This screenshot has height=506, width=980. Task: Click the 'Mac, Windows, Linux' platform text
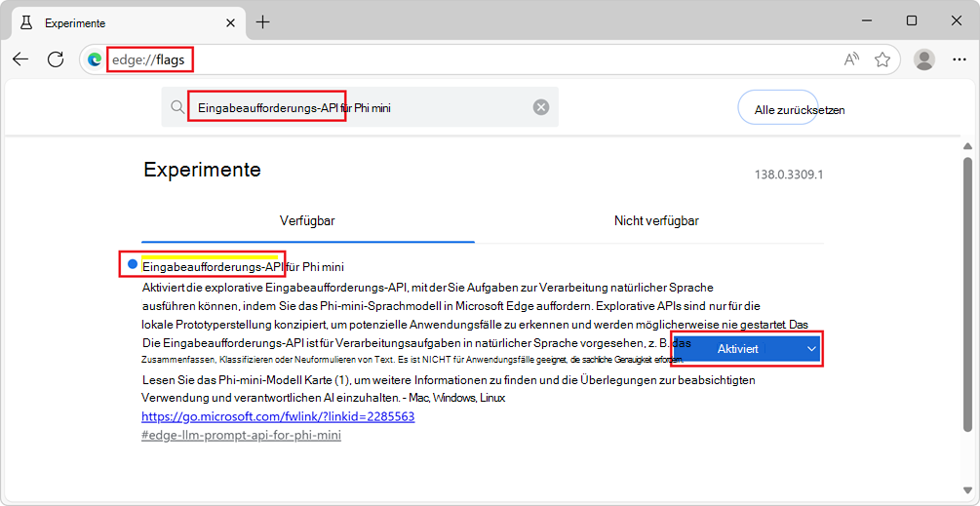click(457, 398)
